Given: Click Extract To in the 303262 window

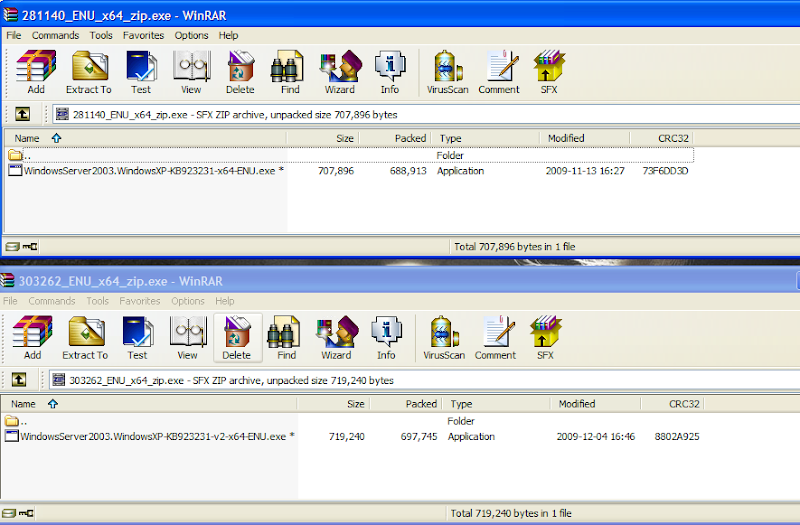Looking at the screenshot, I should point(85,338).
